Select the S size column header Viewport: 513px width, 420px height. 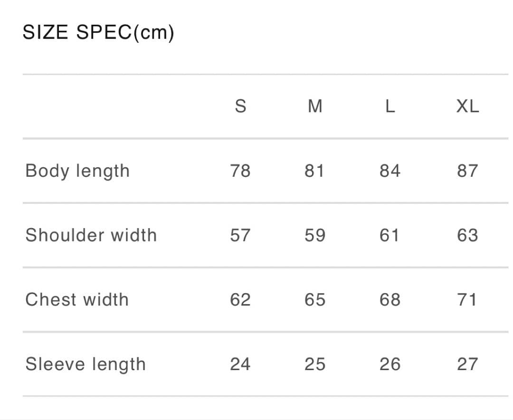point(240,106)
